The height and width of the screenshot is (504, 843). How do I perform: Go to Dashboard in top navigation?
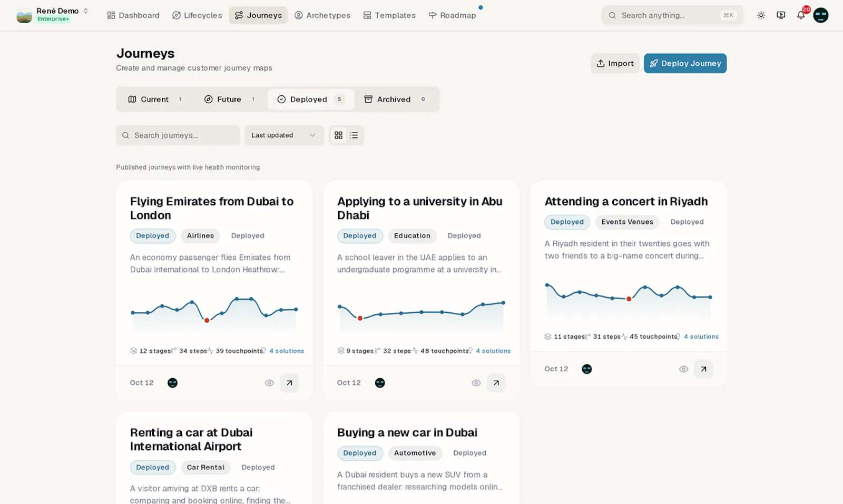point(133,15)
